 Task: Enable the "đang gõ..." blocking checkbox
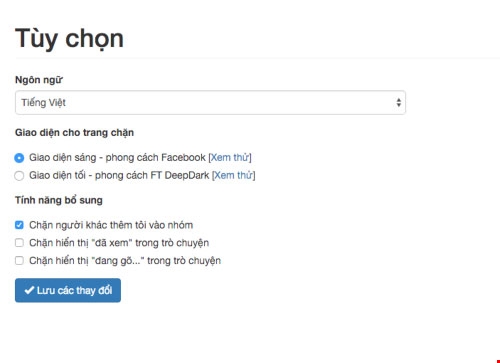[x=19, y=260]
